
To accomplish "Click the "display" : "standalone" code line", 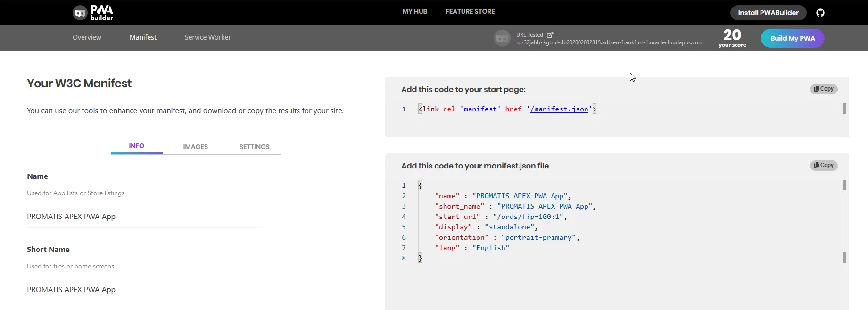I will (x=486, y=227).
